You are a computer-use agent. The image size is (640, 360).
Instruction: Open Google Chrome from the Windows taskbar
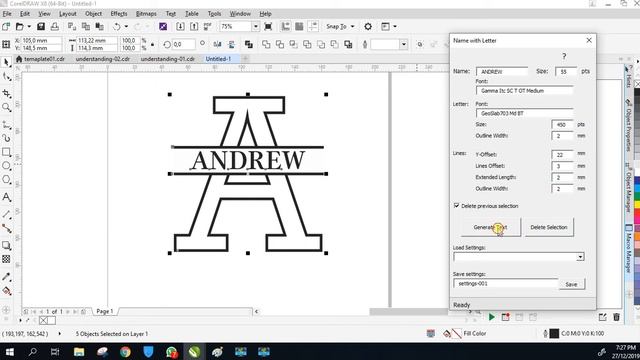pos(125,351)
